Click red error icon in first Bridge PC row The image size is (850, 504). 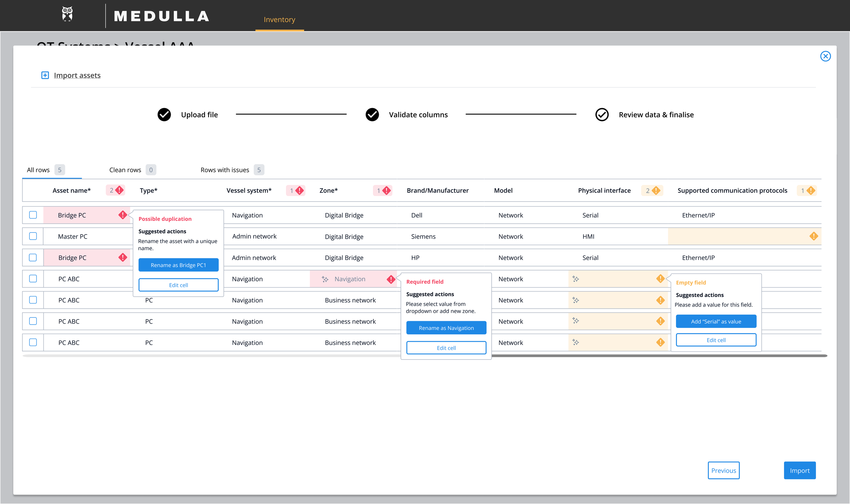click(122, 215)
